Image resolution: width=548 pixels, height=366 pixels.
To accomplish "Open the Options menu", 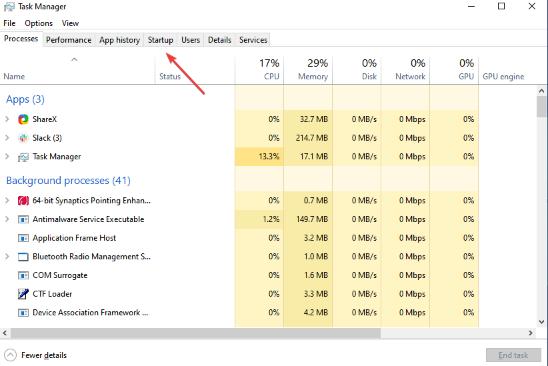I will 38,23.
